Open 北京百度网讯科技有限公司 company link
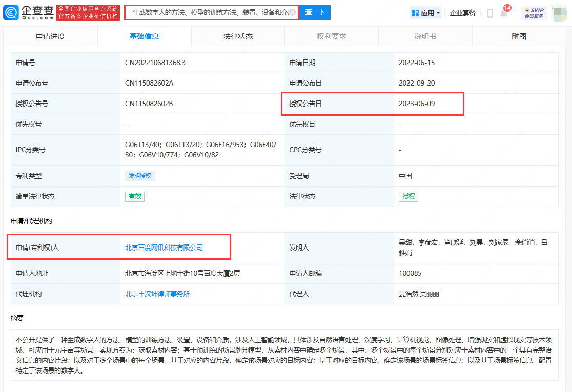Image resolution: width=572 pixels, height=392 pixels. [165, 247]
